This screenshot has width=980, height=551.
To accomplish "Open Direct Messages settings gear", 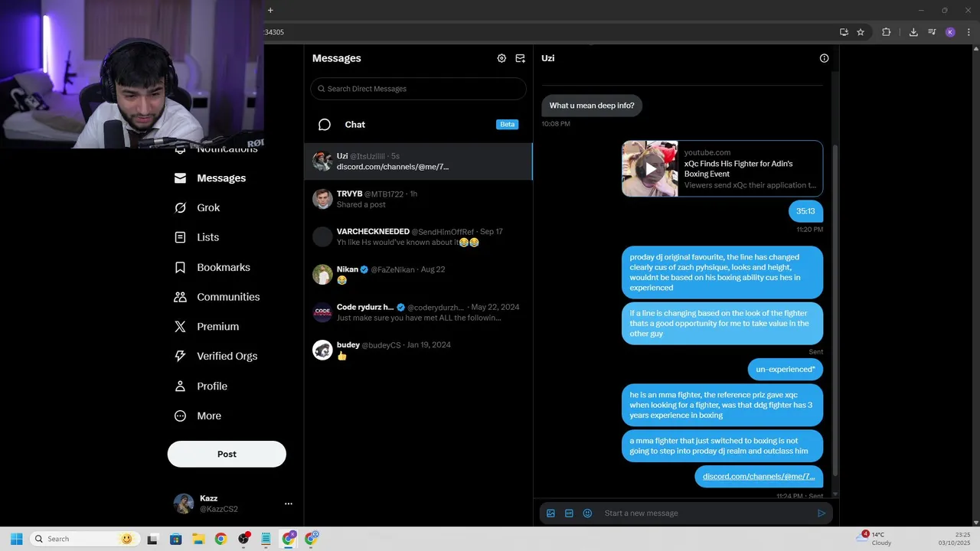I will [x=501, y=58].
